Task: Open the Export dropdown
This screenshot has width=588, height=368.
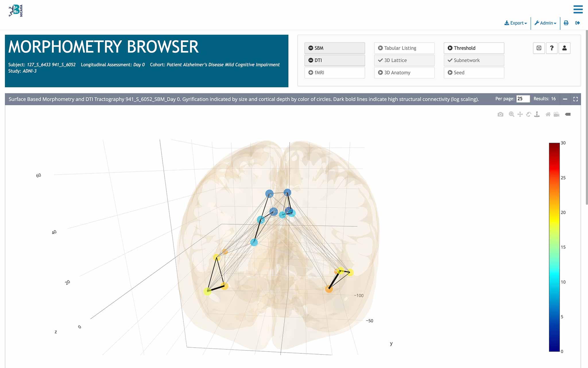Action: coord(516,23)
